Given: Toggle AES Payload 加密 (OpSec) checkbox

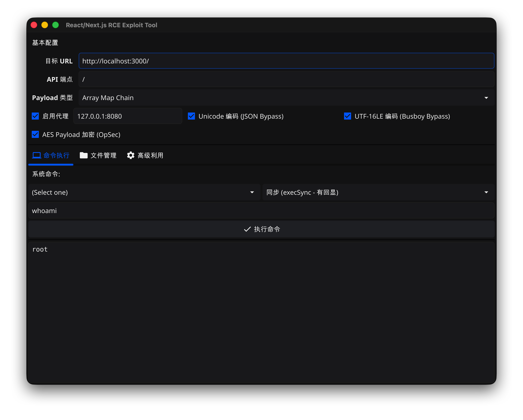Looking at the screenshot, I should click(36, 135).
